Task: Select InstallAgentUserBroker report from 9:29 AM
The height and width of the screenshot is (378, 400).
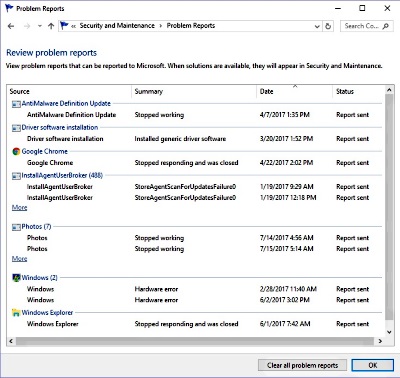Action: (x=197, y=187)
